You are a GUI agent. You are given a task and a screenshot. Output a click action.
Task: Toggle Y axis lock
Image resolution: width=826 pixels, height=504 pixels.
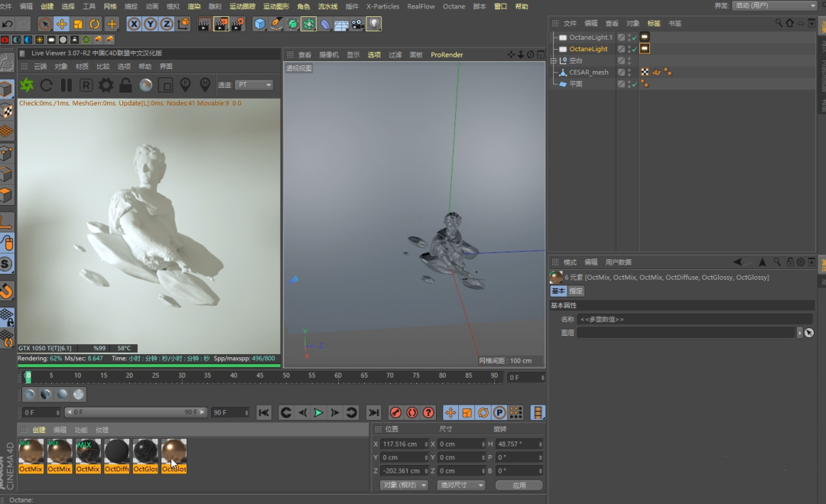(x=150, y=24)
